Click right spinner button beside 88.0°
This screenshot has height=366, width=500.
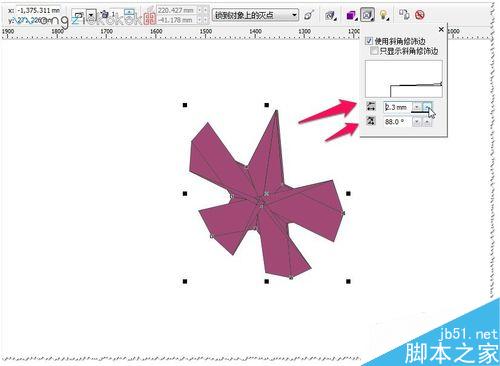428,122
